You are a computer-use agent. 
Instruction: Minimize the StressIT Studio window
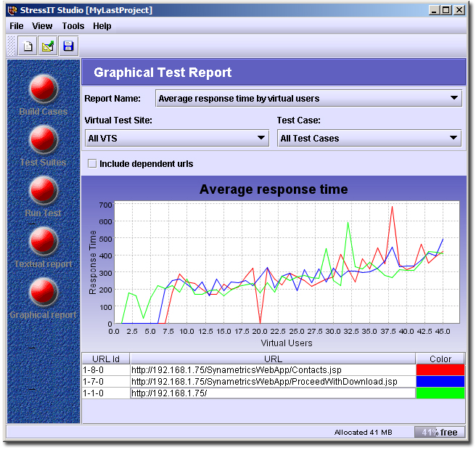[434, 10]
